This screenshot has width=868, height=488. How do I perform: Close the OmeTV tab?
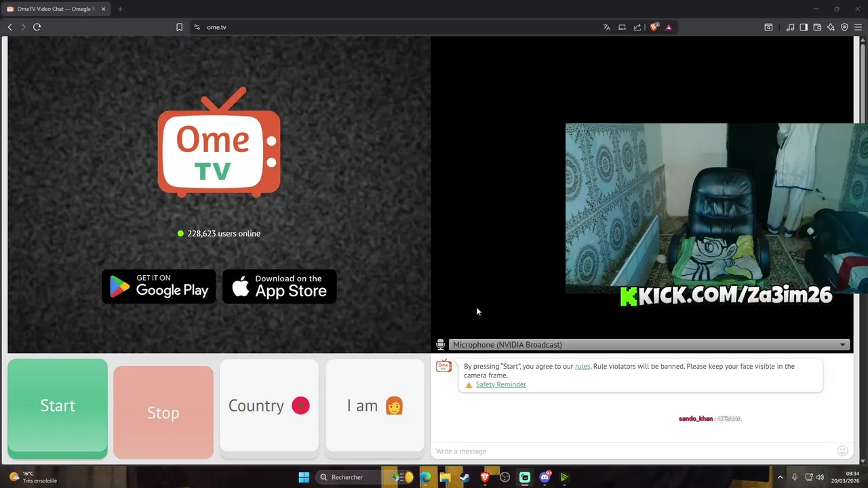pyautogui.click(x=104, y=9)
